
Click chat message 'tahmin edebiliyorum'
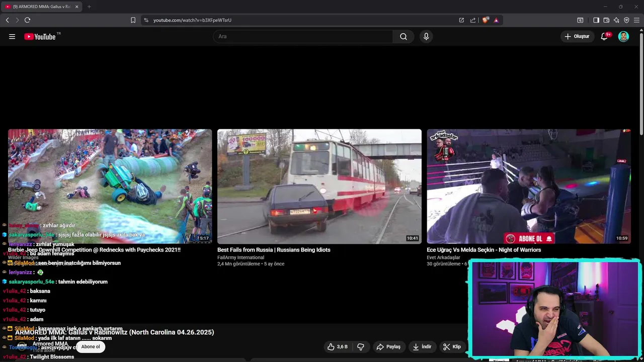[x=83, y=282]
